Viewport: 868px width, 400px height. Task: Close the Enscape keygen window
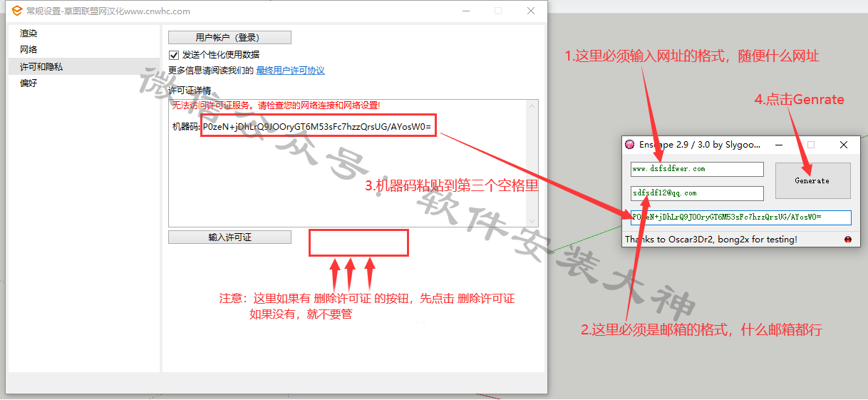point(844,145)
